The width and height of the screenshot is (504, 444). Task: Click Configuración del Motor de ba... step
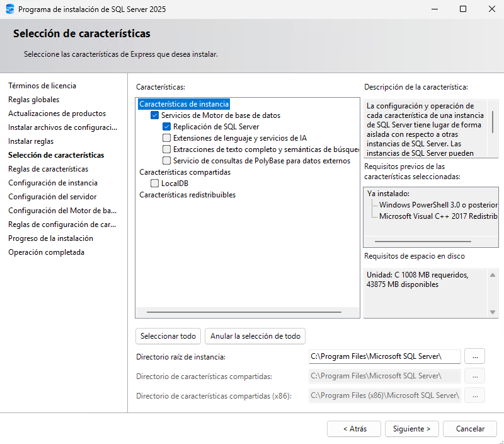coord(62,211)
